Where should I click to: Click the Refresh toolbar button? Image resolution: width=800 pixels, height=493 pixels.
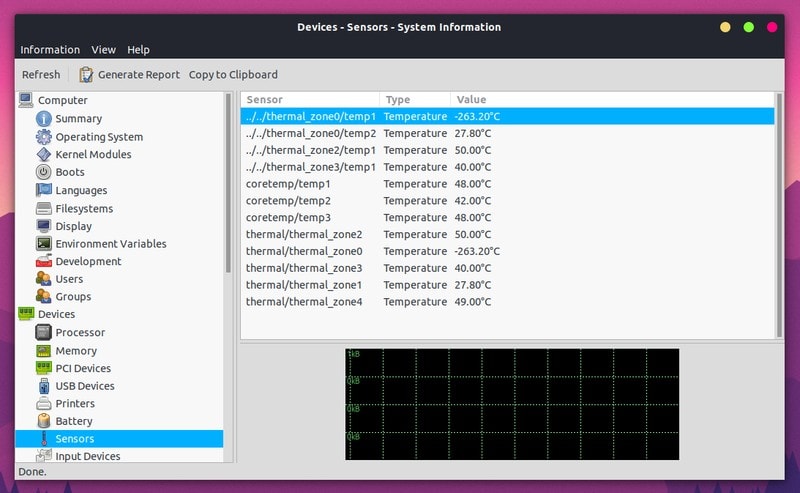tap(41, 75)
